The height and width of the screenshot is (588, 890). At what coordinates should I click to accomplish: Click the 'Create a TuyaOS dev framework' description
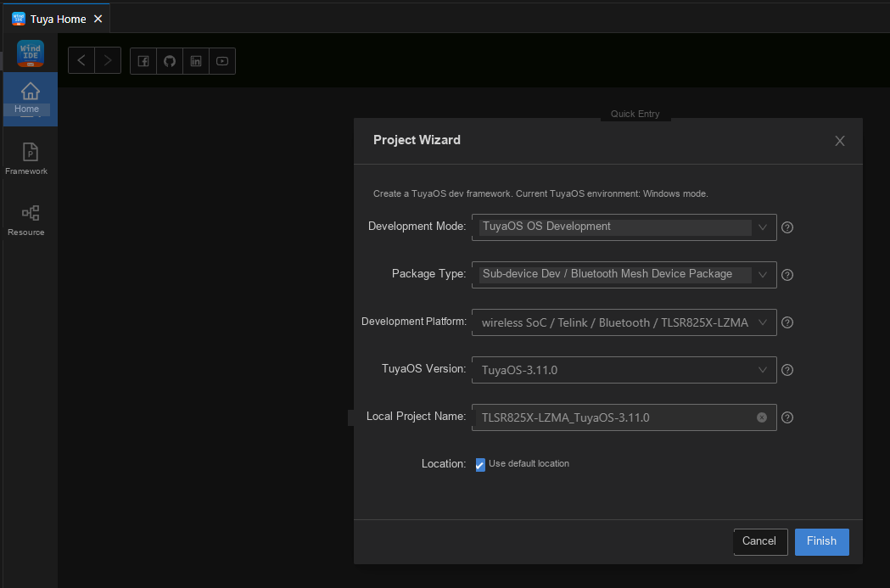click(x=540, y=193)
